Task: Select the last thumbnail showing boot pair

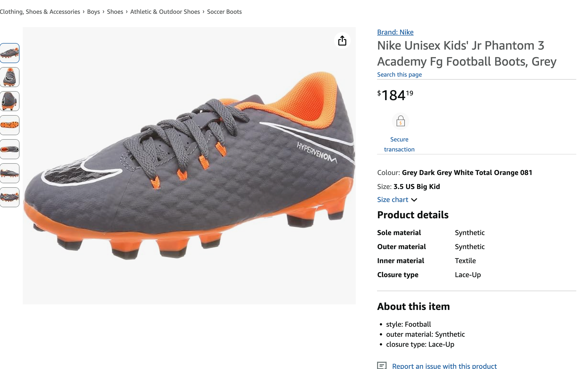Action: click(x=10, y=197)
